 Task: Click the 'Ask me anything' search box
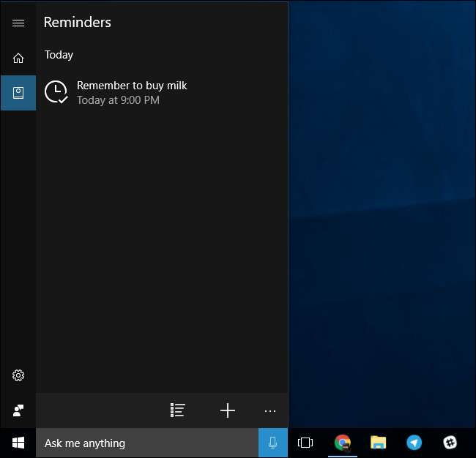[146, 443]
